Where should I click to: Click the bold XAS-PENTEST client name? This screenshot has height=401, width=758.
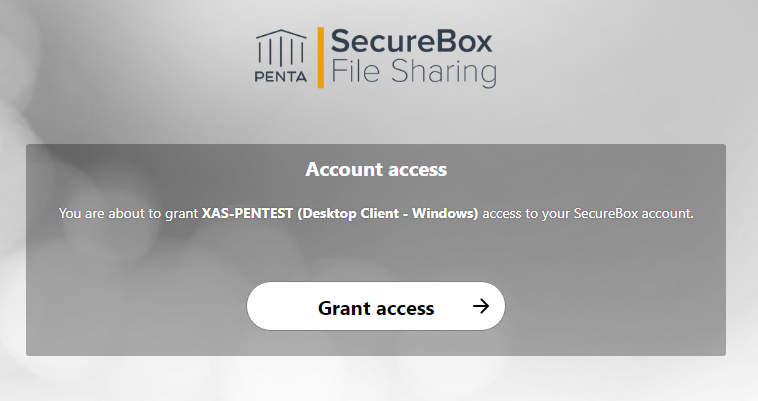(x=247, y=213)
